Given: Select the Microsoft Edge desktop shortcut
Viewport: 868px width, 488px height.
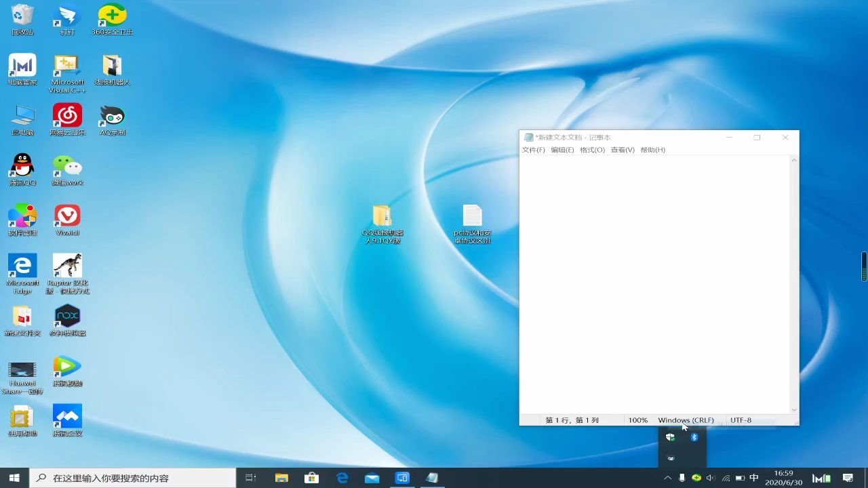Looking at the screenshot, I should (x=22, y=274).
